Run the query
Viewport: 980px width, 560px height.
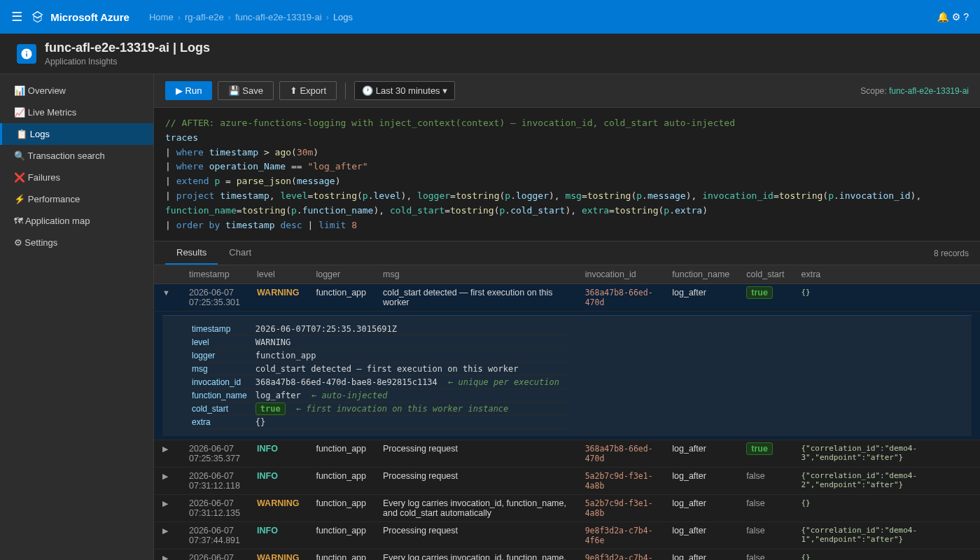tap(188, 90)
